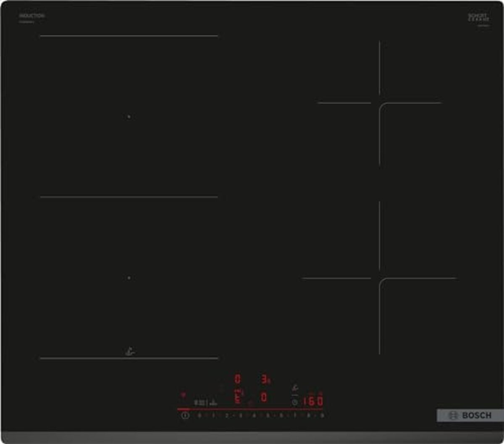Screen dimensions: 504x444
Task: Tap the red Wi-Fi Home Connect symbol
Action: pos(183,395)
